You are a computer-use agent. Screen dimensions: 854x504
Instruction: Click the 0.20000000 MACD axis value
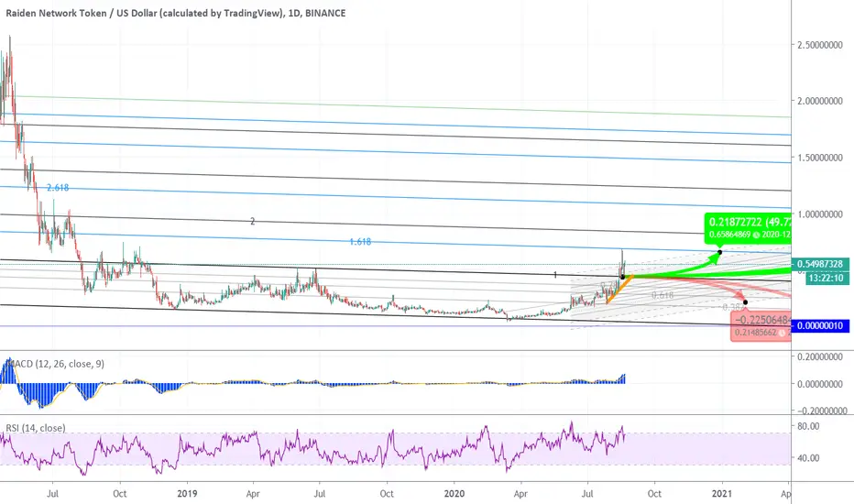coord(820,356)
